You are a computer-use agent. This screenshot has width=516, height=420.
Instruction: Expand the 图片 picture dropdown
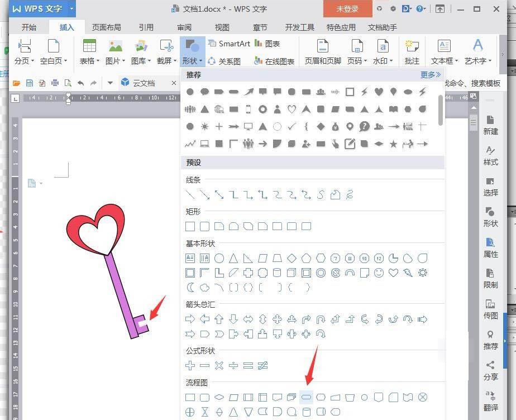[115, 52]
